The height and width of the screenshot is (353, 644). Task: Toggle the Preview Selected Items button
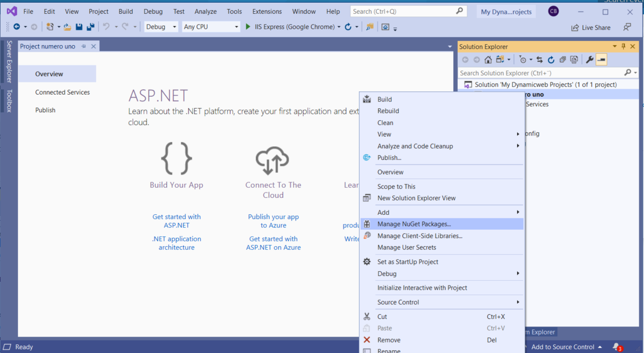[x=601, y=60]
